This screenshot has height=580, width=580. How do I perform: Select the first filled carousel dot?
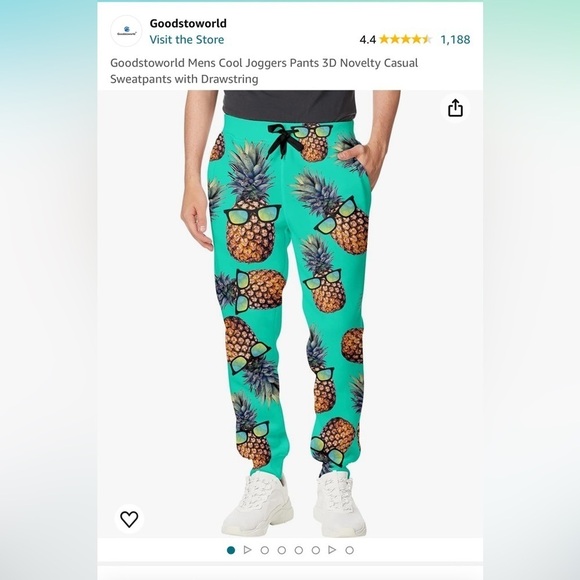[x=231, y=550]
